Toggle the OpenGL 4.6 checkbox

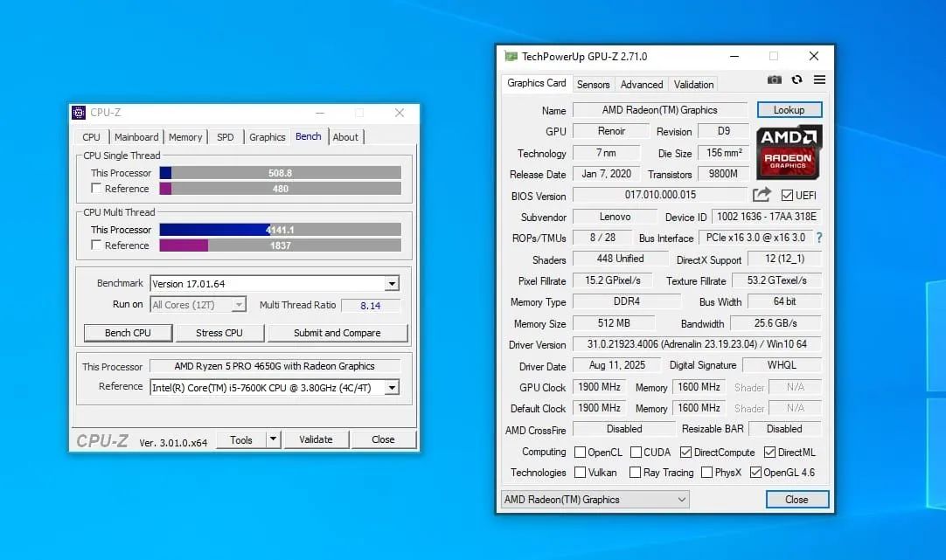pyautogui.click(x=755, y=472)
